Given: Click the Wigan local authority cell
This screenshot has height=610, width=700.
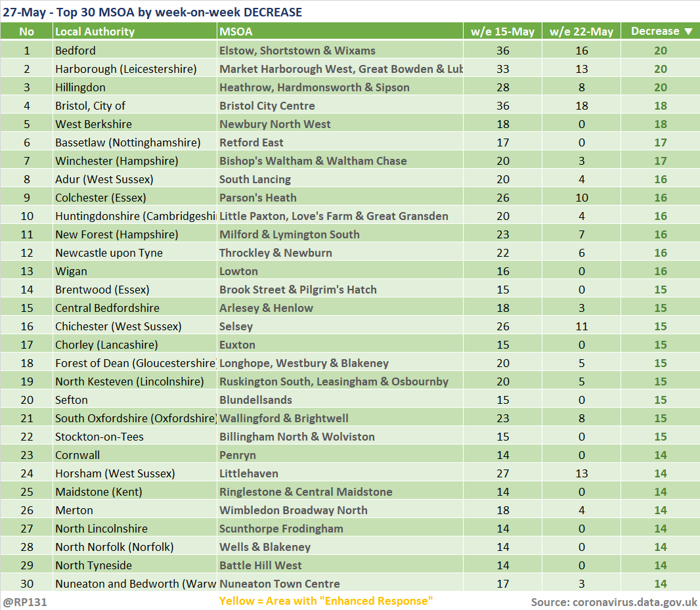Looking at the screenshot, I should 135,271.
